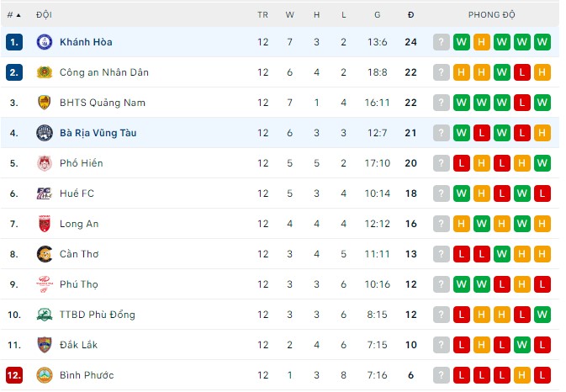Click the Công an Nhân Dân team logo
This screenshot has height=392, width=566.
[x=44, y=72]
